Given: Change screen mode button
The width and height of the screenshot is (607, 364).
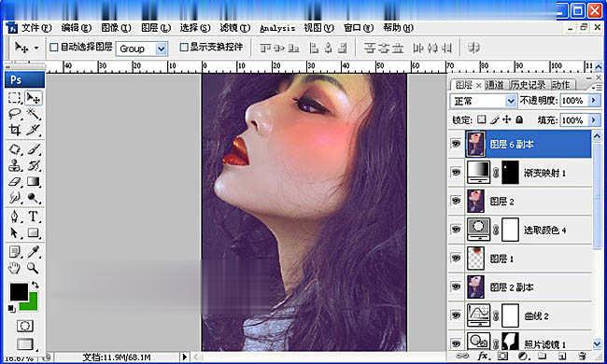Looking at the screenshot, I should tap(25, 343).
